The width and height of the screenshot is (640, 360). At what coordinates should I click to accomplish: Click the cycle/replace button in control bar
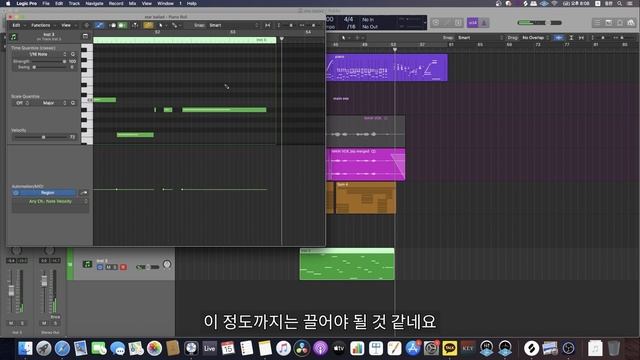pyautogui.click(x=436, y=23)
